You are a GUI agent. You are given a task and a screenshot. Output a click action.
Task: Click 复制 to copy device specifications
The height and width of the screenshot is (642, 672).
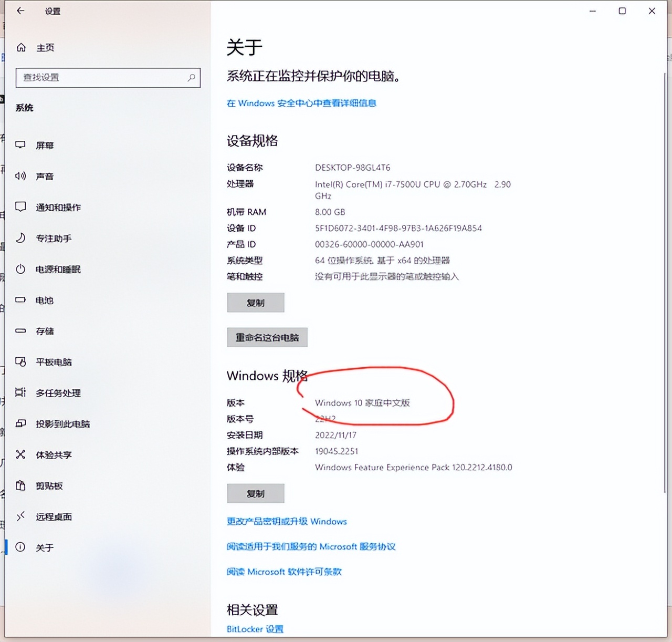pyautogui.click(x=255, y=303)
